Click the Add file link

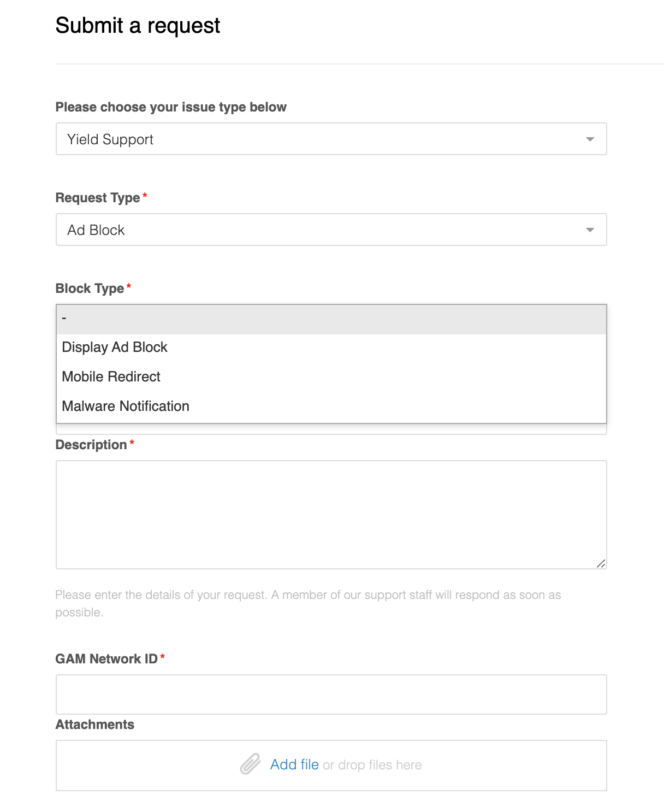[294, 764]
